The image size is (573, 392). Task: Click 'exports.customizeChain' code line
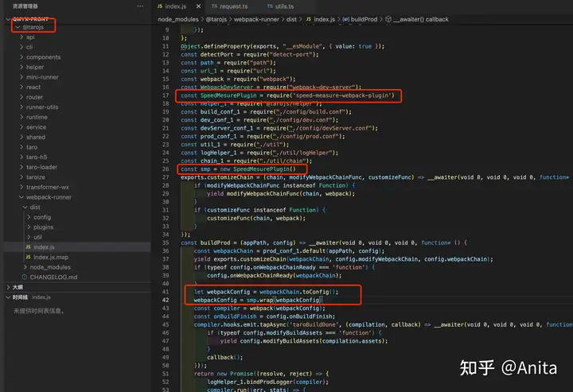375,177
